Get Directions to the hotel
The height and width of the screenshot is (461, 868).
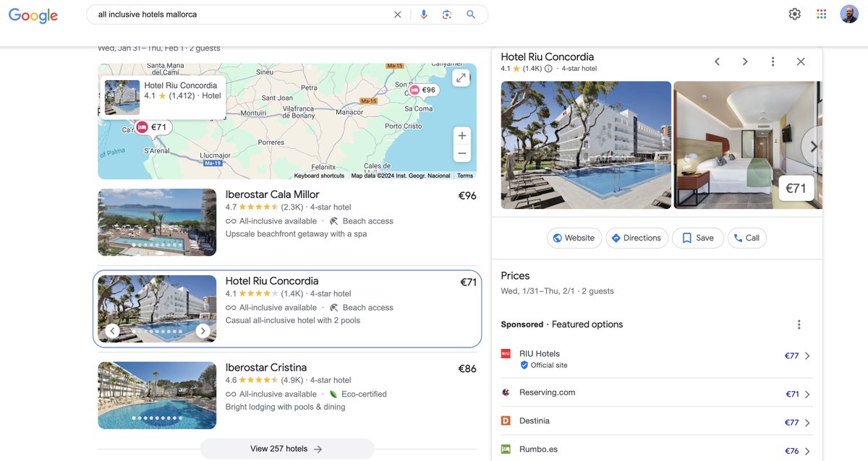636,238
